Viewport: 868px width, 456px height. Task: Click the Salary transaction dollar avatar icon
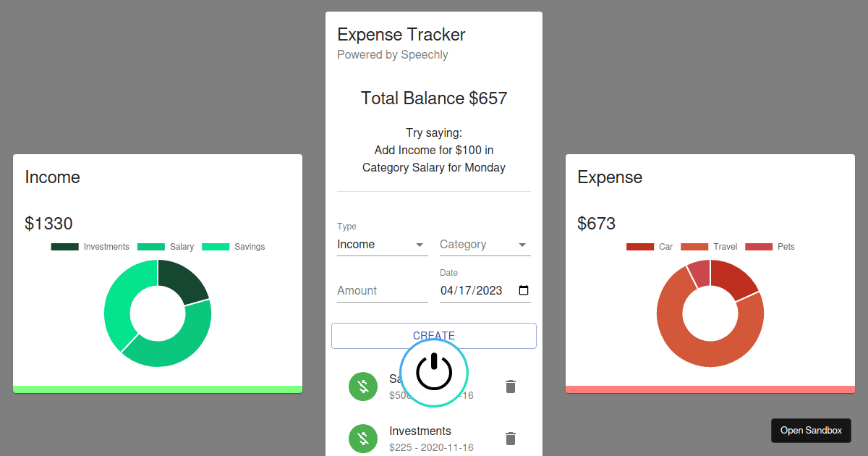[x=363, y=387]
